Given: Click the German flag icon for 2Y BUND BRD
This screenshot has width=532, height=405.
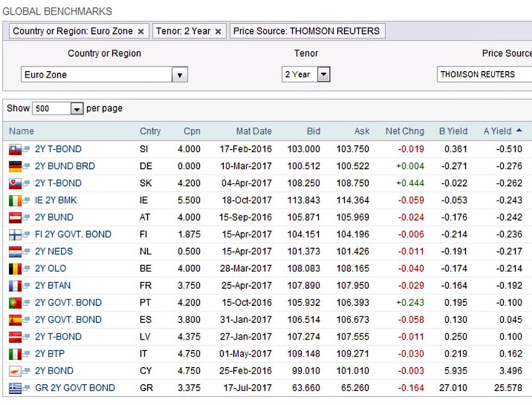Looking at the screenshot, I should (15, 166).
